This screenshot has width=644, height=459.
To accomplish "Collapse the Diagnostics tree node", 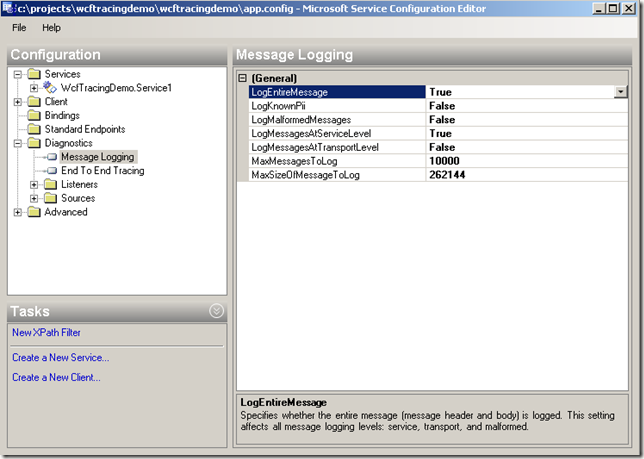I will 18,143.
